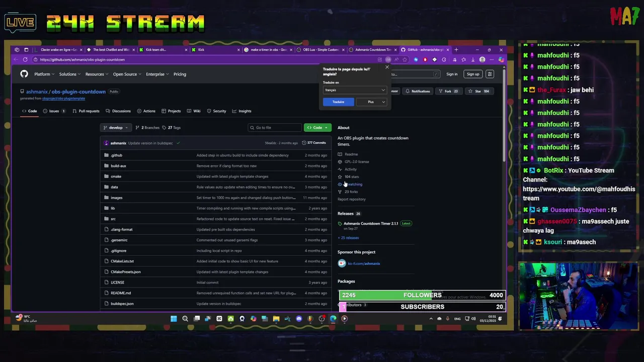
Task: Open the README.md file
Action: click(x=121, y=293)
